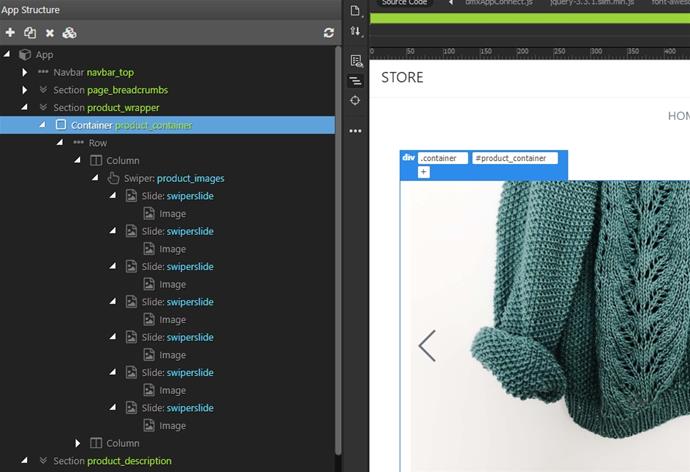
Task: Expand the collapsed Column node at the bottom
Action: (77, 443)
